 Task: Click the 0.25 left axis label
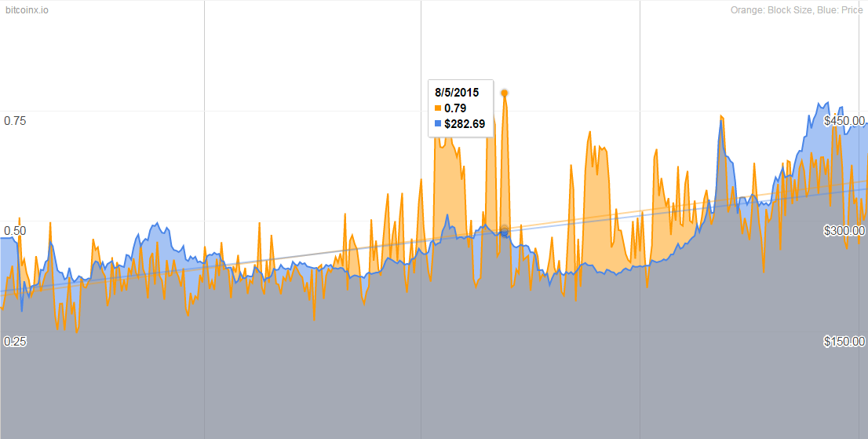(x=15, y=342)
